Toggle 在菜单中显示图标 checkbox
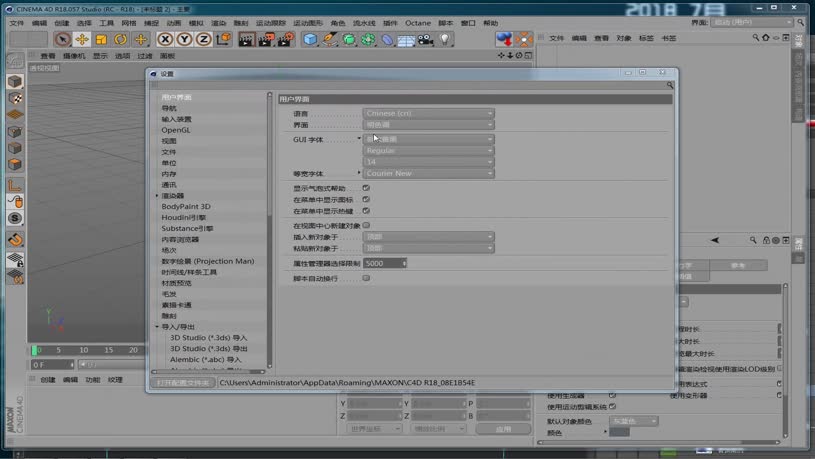This screenshot has width=815, height=459. pyautogui.click(x=366, y=199)
